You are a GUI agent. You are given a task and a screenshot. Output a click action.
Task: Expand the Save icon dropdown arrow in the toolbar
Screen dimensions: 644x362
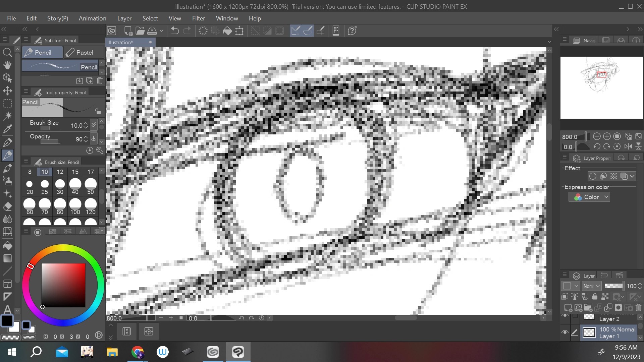click(x=161, y=31)
